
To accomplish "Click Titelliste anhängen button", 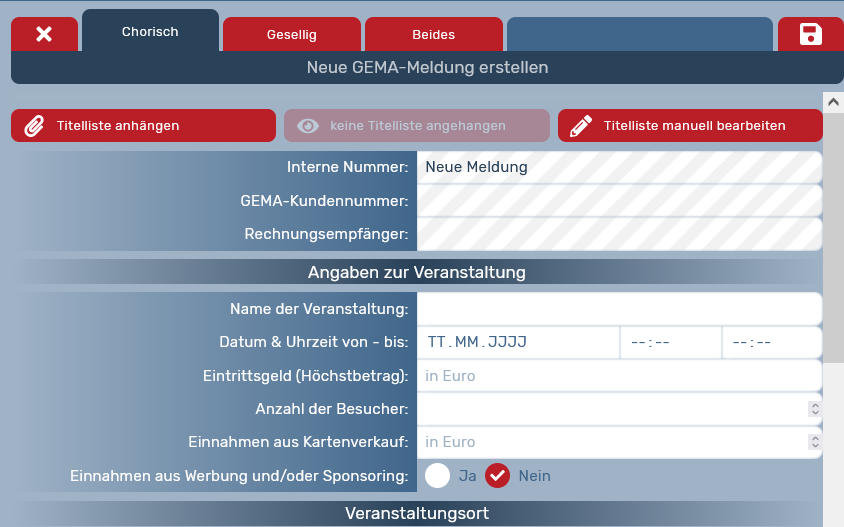I will pyautogui.click(x=143, y=126).
